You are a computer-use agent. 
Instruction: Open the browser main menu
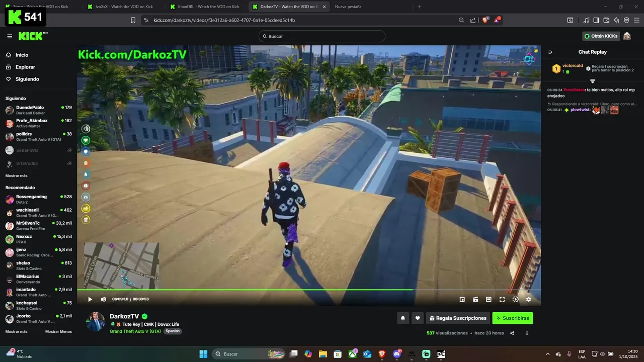click(x=636, y=20)
